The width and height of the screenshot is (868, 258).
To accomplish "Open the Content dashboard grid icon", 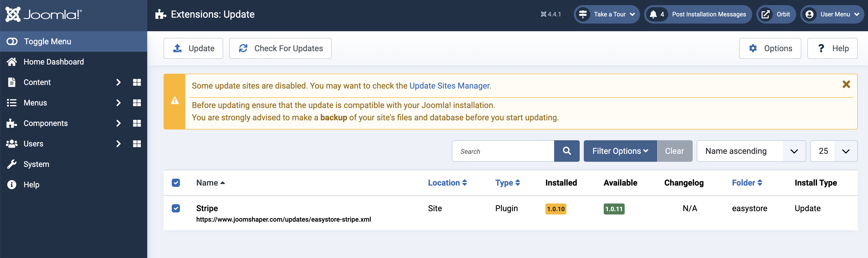I will pos(137,82).
